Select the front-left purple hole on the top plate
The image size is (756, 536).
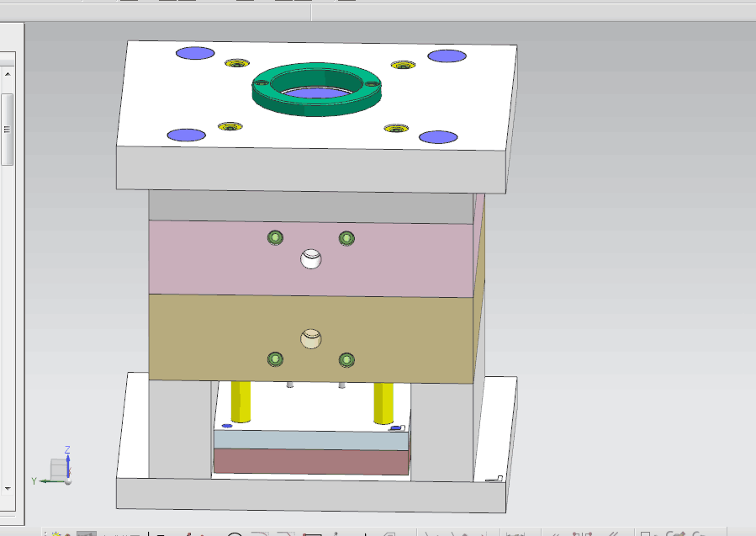[187, 135]
